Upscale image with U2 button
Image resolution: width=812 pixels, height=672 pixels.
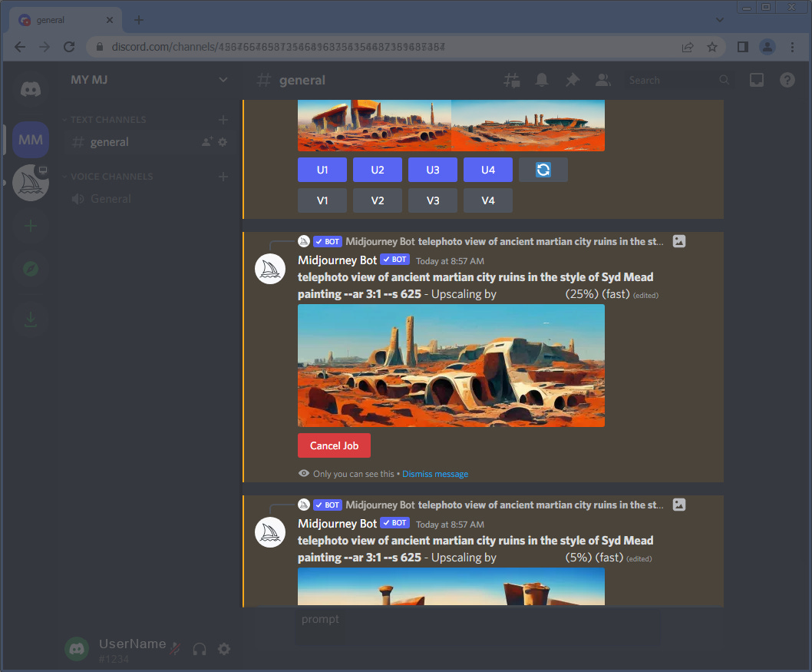click(378, 170)
